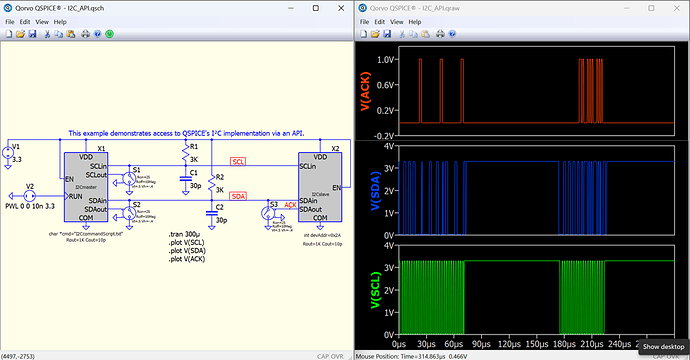
Task: Select resistor R1 symbol
Action: (x=185, y=153)
